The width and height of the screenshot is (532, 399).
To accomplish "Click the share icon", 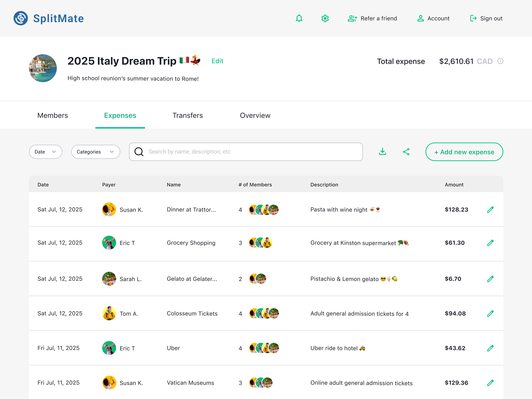I will [406, 152].
